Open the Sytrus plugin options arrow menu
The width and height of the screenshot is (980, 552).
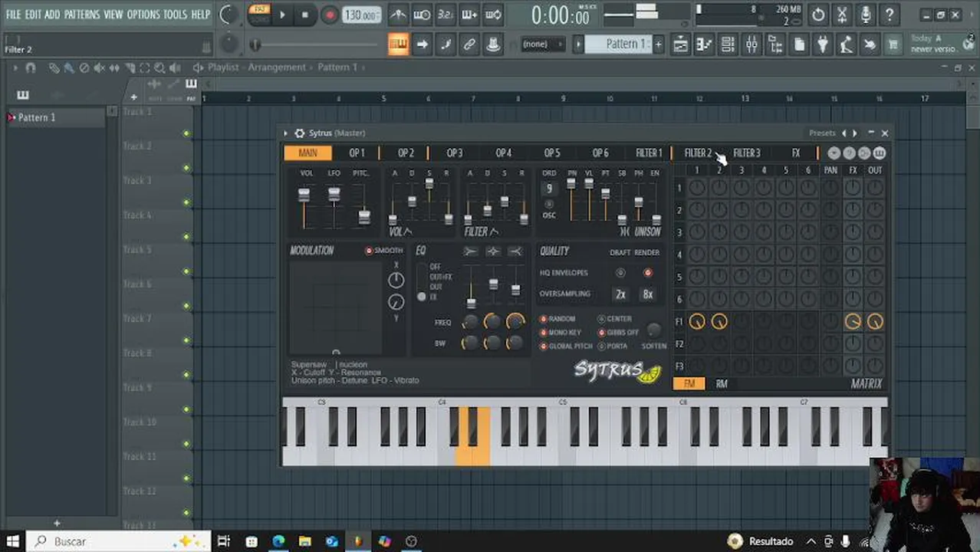[x=286, y=133]
